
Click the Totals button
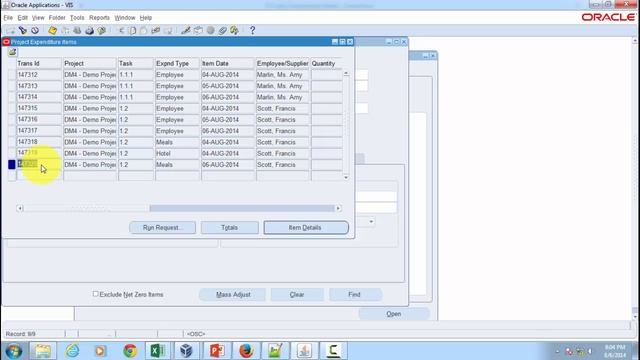pos(229,227)
